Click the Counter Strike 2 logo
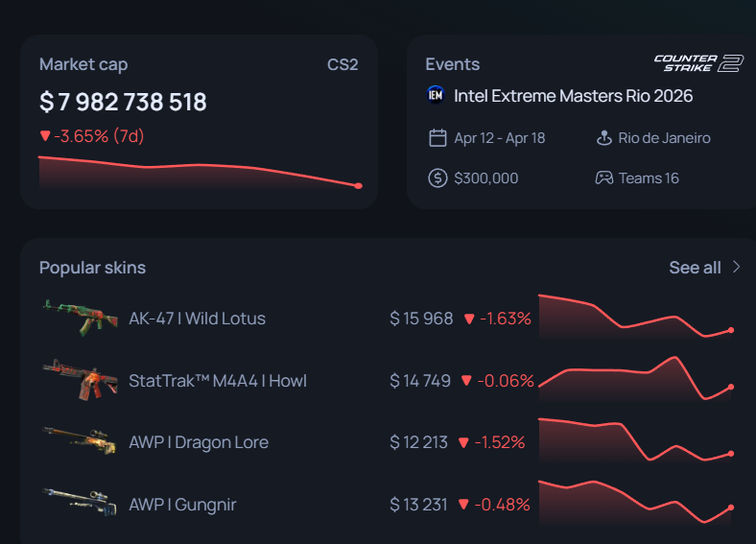The height and width of the screenshot is (544, 756). (x=698, y=63)
